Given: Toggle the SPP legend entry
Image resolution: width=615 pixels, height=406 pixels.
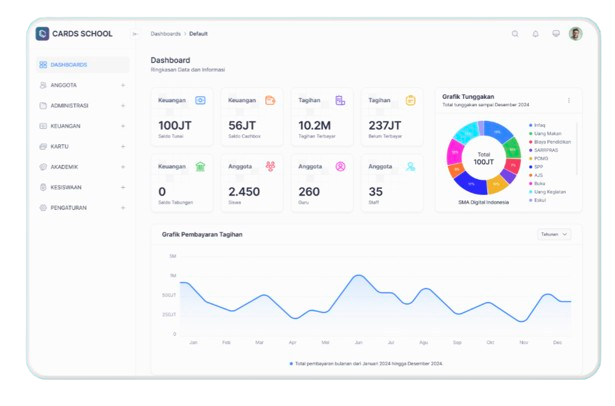Looking at the screenshot, I should (538, 166).
